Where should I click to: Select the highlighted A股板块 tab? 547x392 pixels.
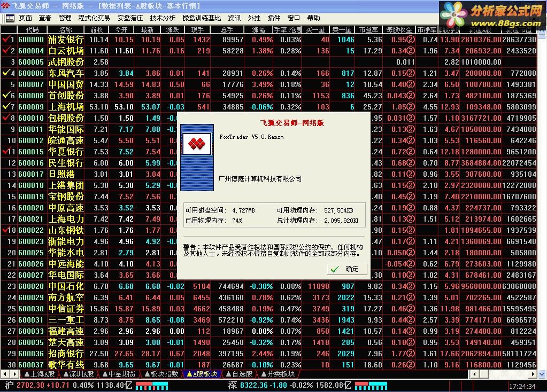point(202,374)
